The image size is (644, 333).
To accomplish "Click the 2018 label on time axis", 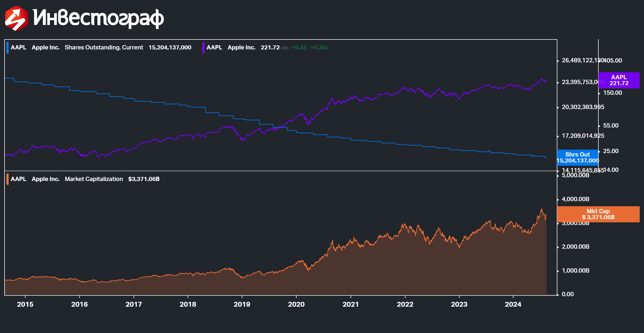I will point(188,304).
